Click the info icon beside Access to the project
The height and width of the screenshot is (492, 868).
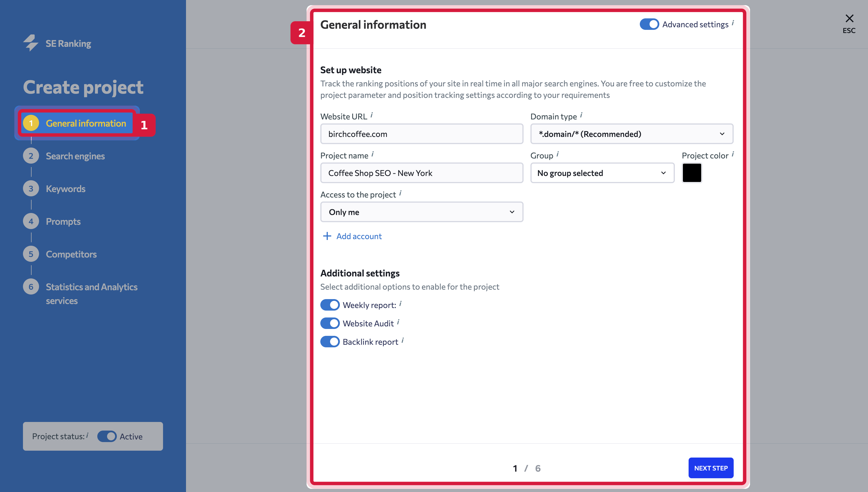click(x=400, y=193)
